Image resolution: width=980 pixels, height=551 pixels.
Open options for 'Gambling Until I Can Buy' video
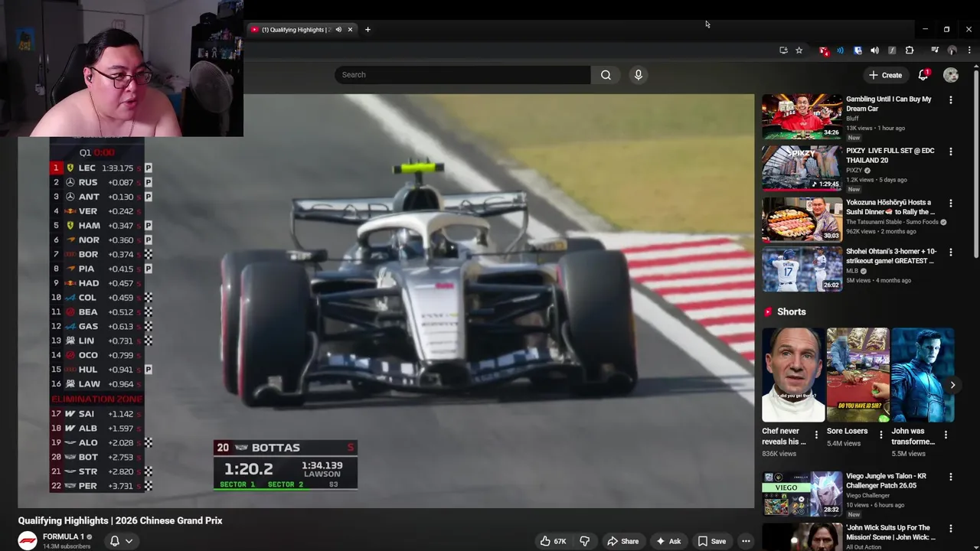(951, 99)
